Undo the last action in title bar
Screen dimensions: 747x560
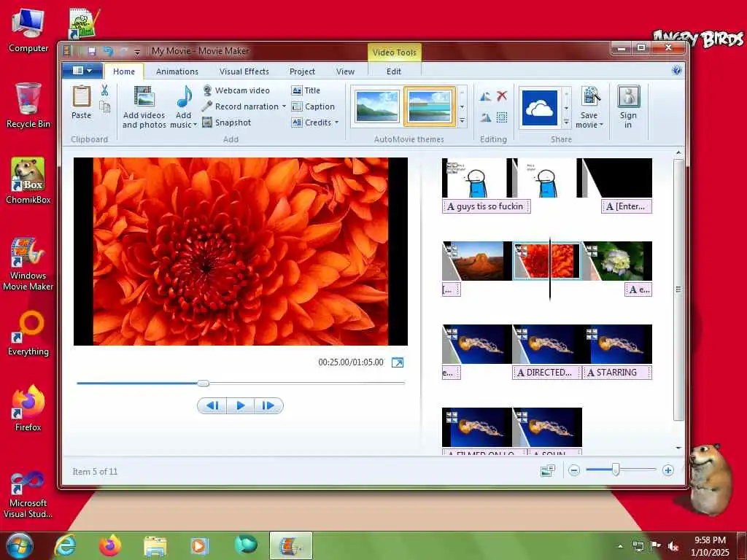pyautogui.click(x=108, y=51)
